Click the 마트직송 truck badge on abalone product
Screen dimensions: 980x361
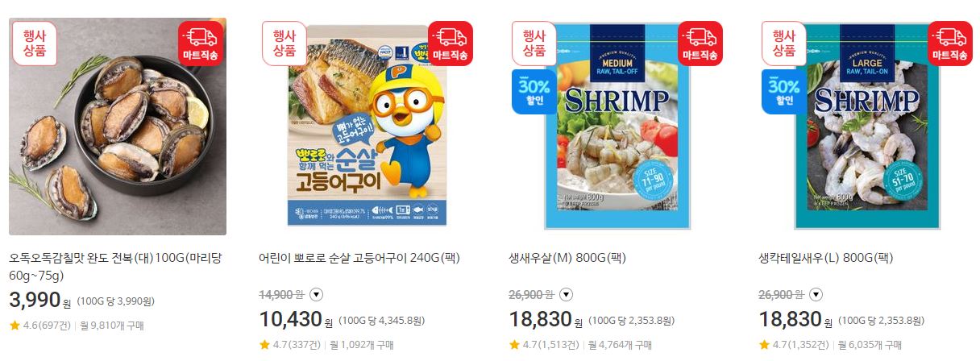201,43
